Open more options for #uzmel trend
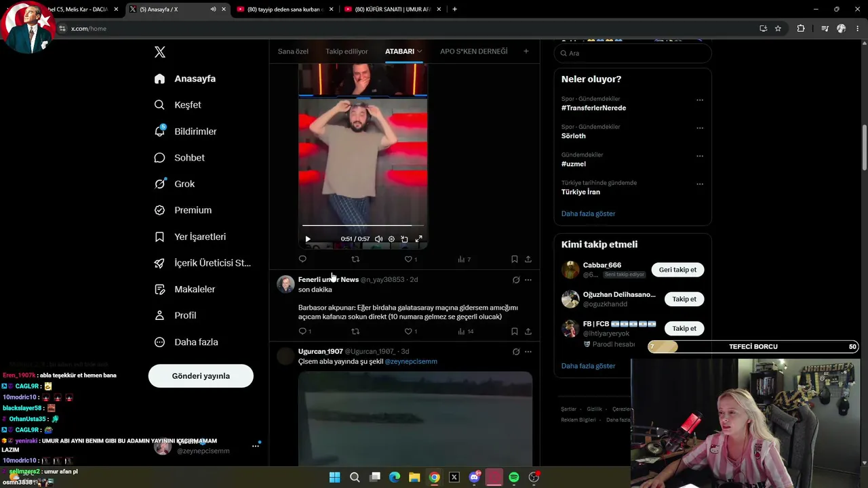868x488 pixels. coord(700,156)
